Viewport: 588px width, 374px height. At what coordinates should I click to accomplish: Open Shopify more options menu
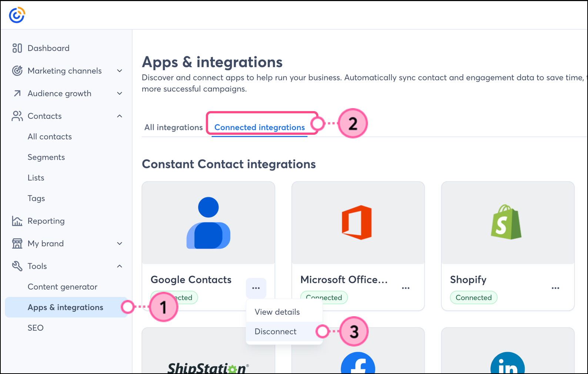(555, 288)
